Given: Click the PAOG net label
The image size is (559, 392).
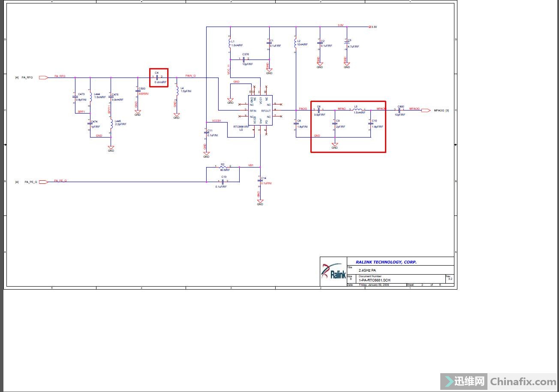Looking at the screenshot, I should 303,108.
